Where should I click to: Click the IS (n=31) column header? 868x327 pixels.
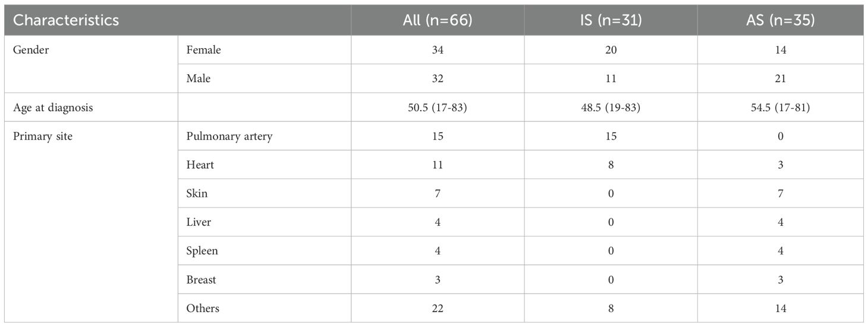[611, 20]
